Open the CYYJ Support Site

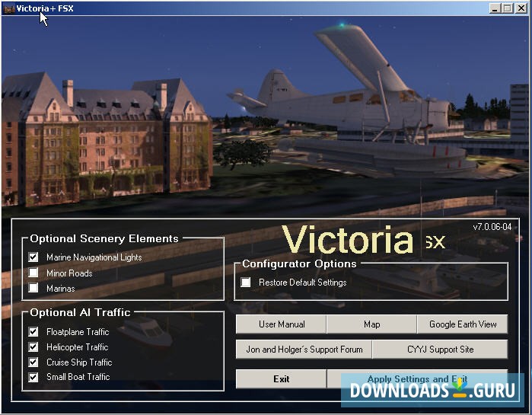pos(440,350)
